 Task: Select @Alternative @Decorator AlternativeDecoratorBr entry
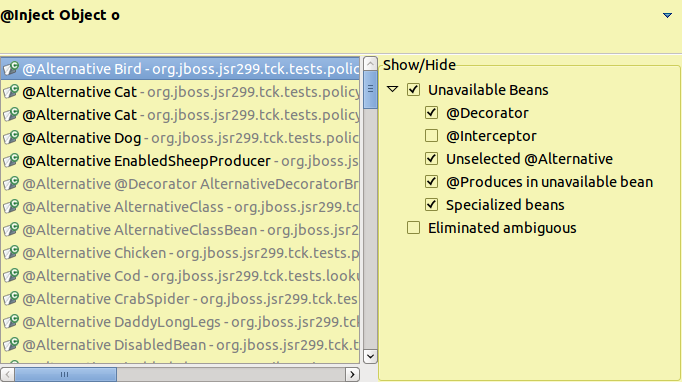[x=180, y=184]
